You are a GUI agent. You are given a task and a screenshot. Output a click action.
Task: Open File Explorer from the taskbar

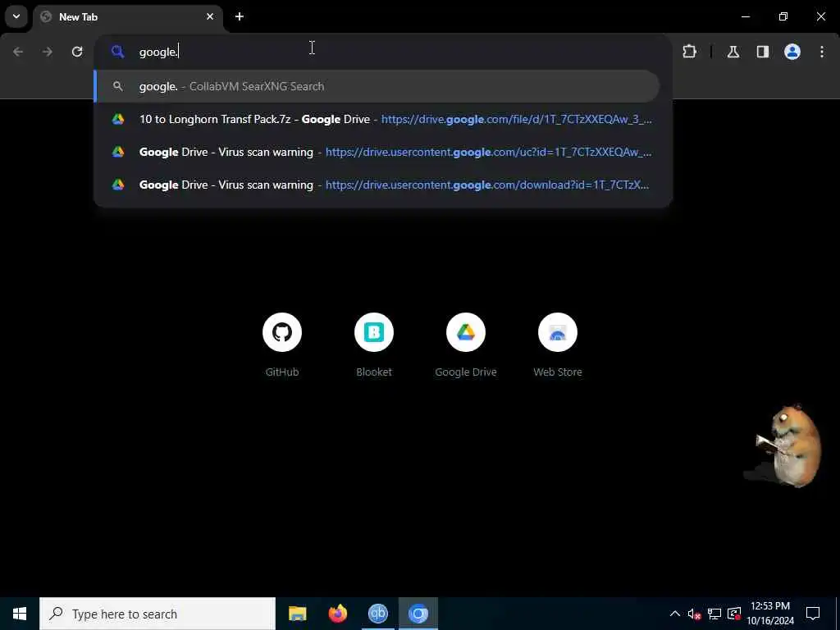pyautogui.click(x=297, y=614)
